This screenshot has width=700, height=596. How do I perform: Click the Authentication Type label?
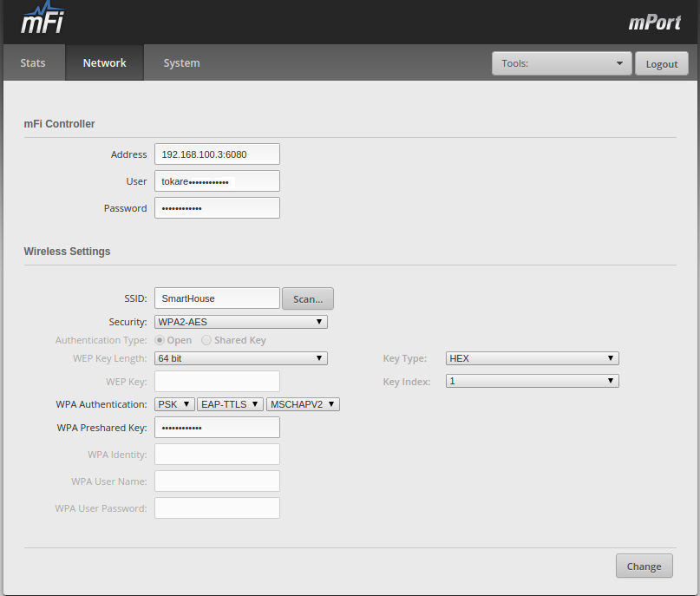pyautogui.click(x=101, y=340)
